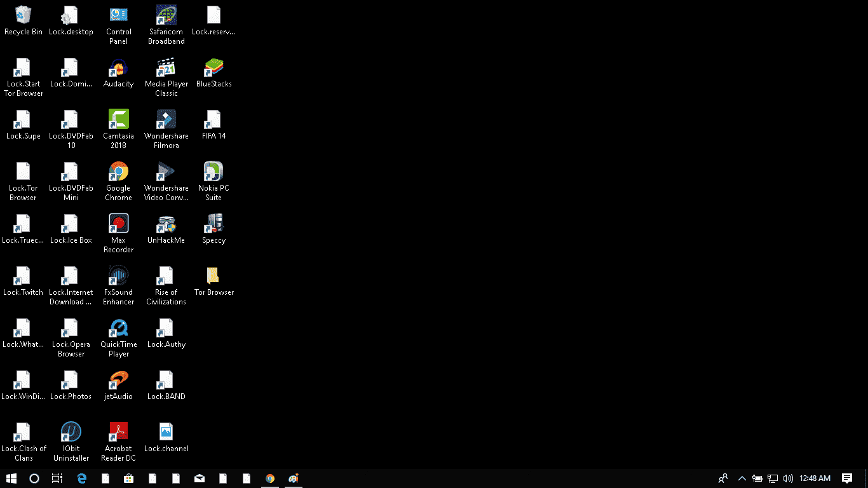Select the Lock.Authy desktop shortcut
Viewport: 868px width, 488px height.
pyautogui.click(x=166, y=333)
